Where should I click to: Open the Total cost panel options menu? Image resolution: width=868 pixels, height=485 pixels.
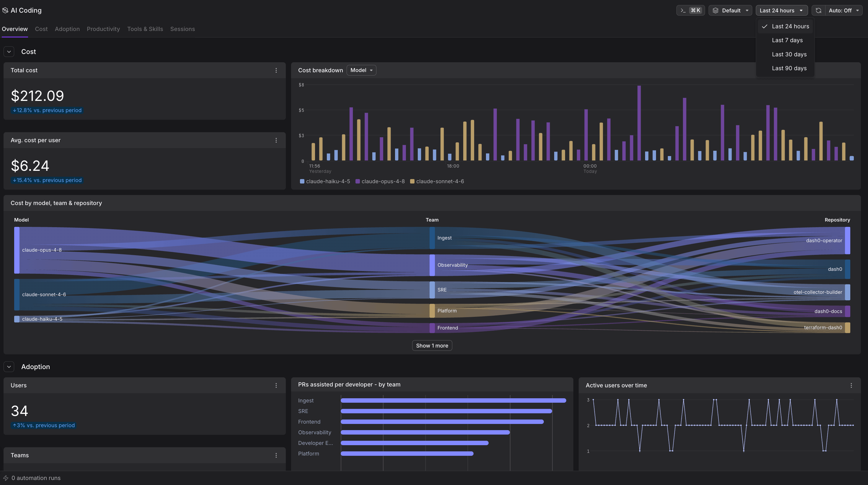click(276, 71)
